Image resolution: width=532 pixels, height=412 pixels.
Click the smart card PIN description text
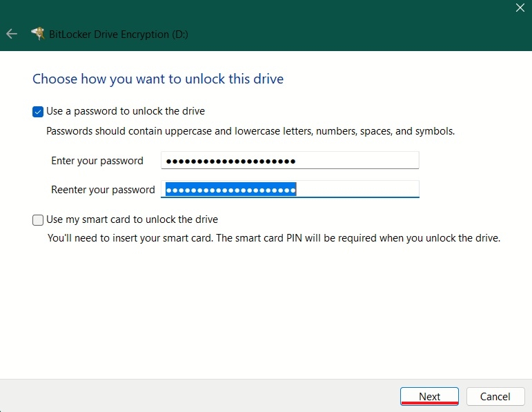click(x=274, y=238)
